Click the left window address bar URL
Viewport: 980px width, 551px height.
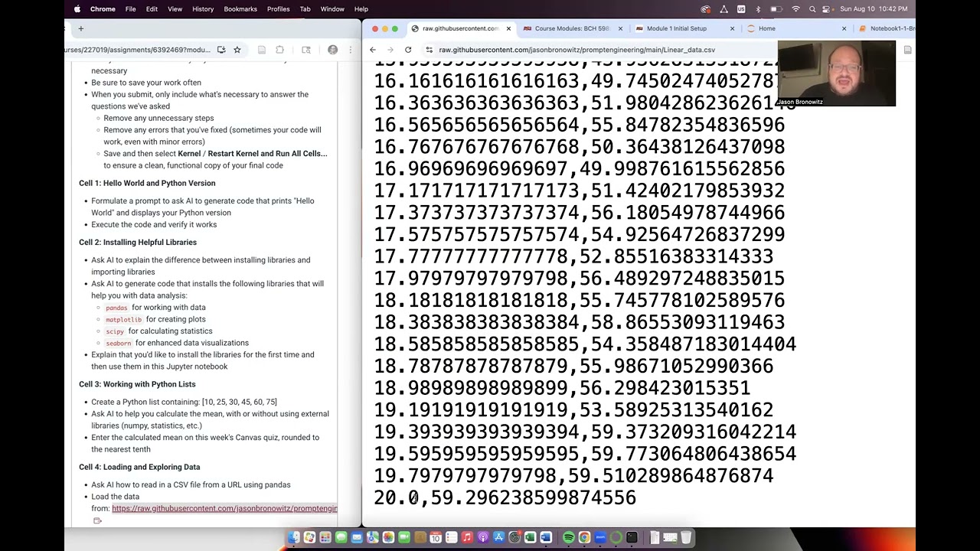pyautogui.click(x=139, y=50)
